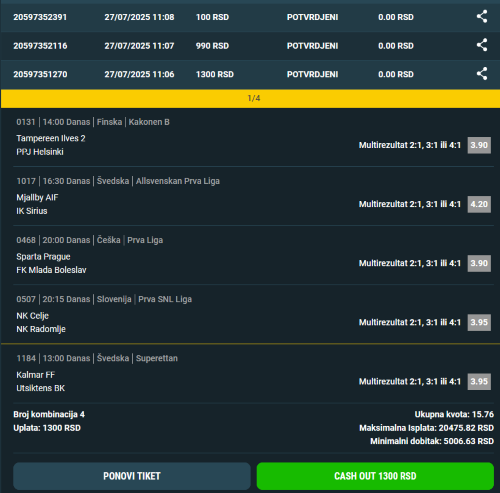Click the 3.90 odds for Tampereen Ilves 2
The width and height of the screenshot is (500, 493).
479,145
